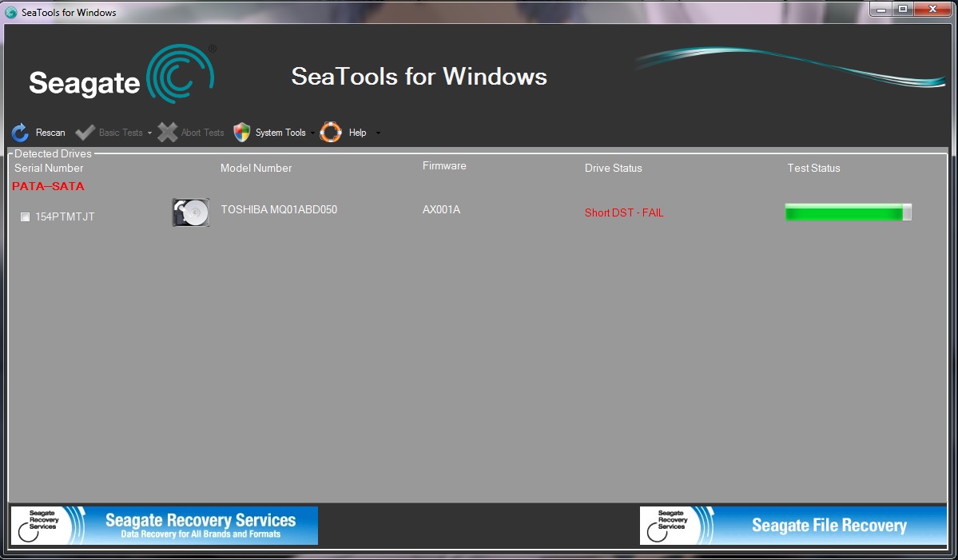Maximize the SeaTools window

(x=902, y=9)
